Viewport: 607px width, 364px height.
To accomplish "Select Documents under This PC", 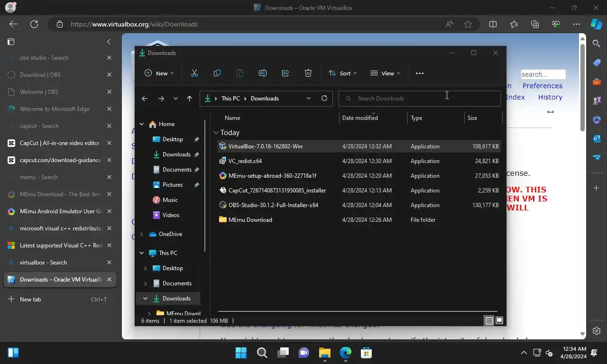I will click(177, 283).
